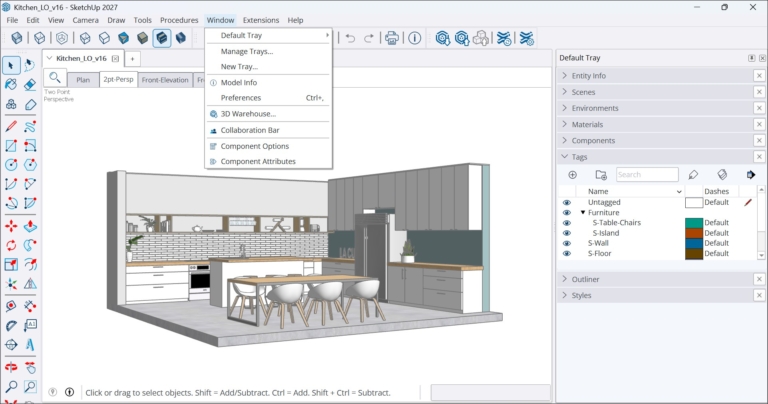Select the Move tool
The height and width of the screenshot is (404, 768).
pos(11,226)
